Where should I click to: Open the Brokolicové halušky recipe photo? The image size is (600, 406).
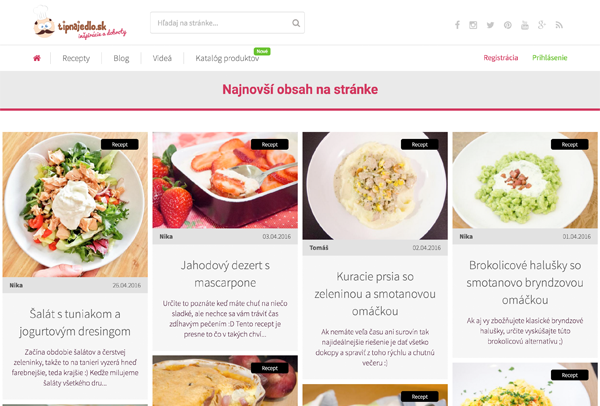pos(525,180)
